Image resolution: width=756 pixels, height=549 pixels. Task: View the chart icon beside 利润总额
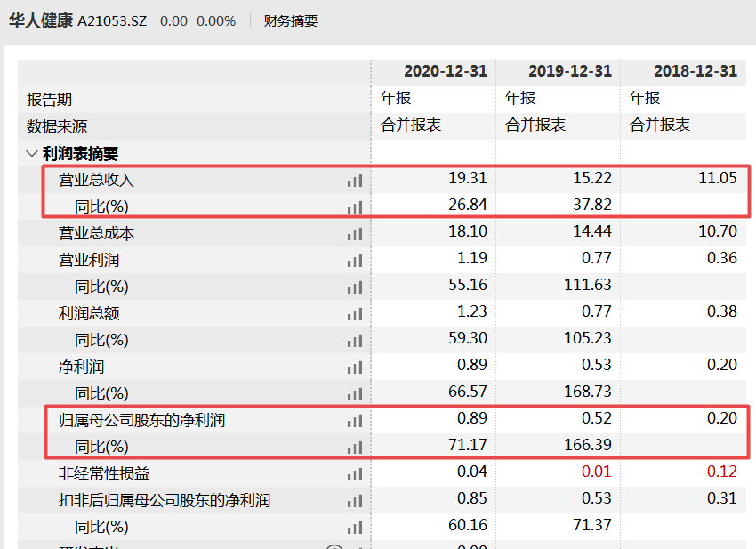(x=355, y=313)
